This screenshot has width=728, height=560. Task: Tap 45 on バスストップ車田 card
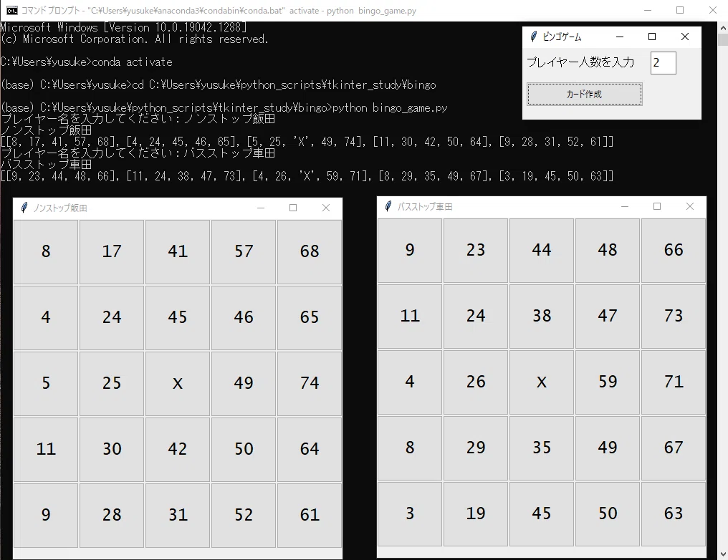[542, 513]
